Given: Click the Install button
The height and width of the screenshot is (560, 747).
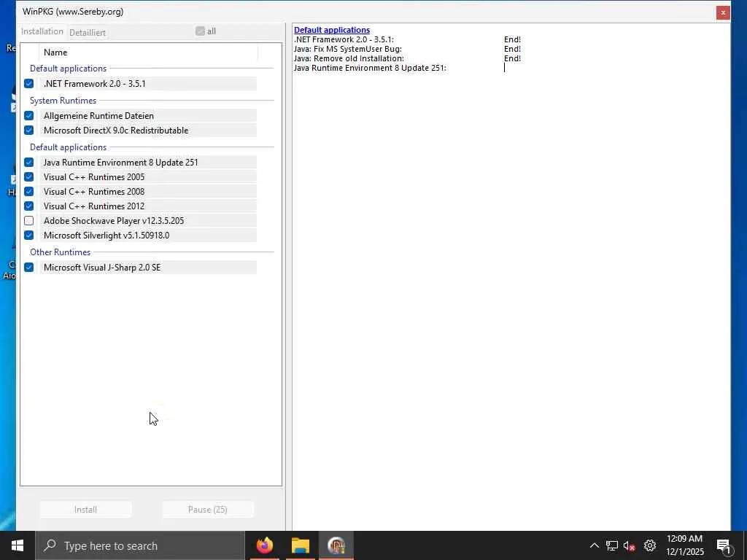Looking at the screenshot, I should [x=86, y=510].
